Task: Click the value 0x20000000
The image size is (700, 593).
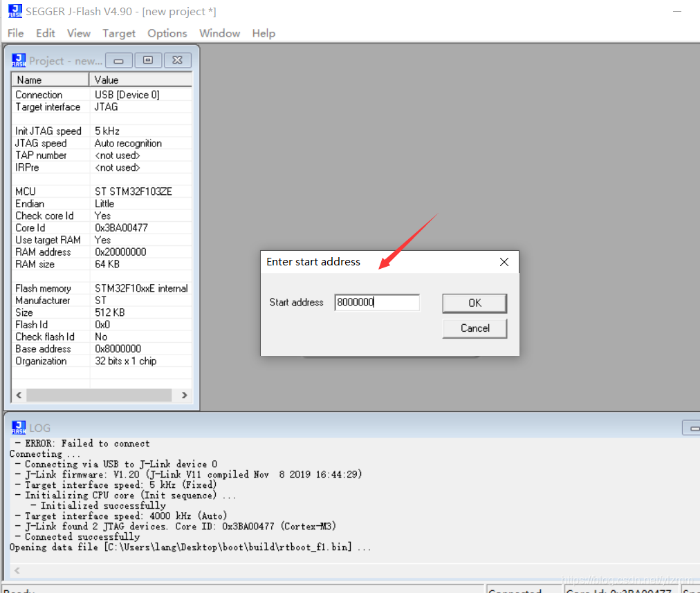Action: point(120,252)
